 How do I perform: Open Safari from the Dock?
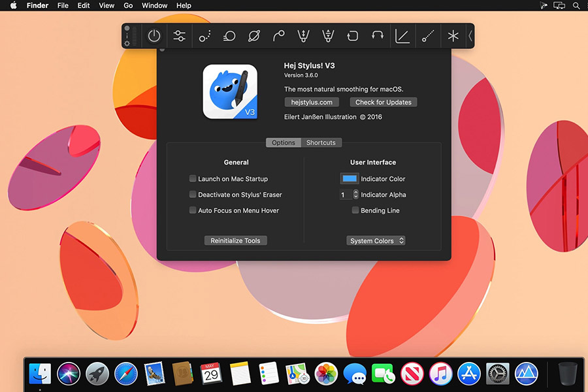click(126, 374)
